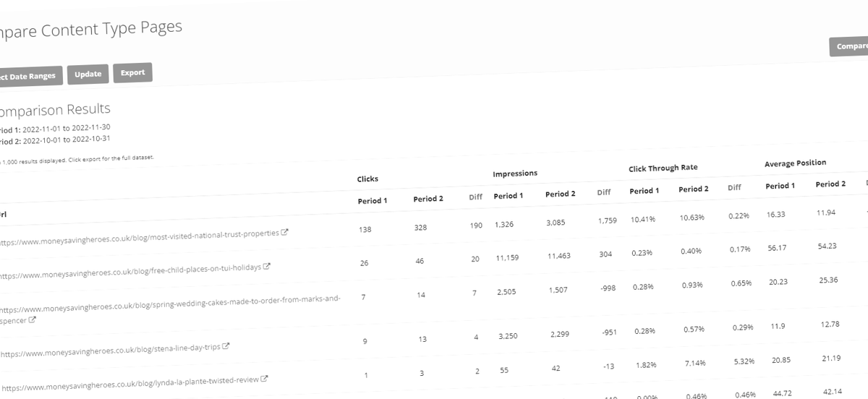Select impressions value 11,159
868x399 pixels.
[508, 258]
